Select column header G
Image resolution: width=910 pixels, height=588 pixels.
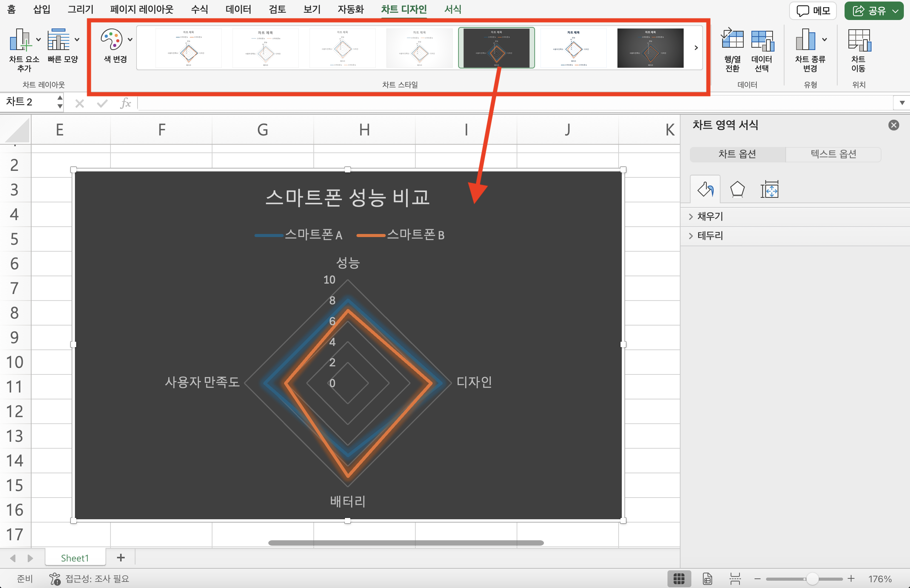point(263,130)
